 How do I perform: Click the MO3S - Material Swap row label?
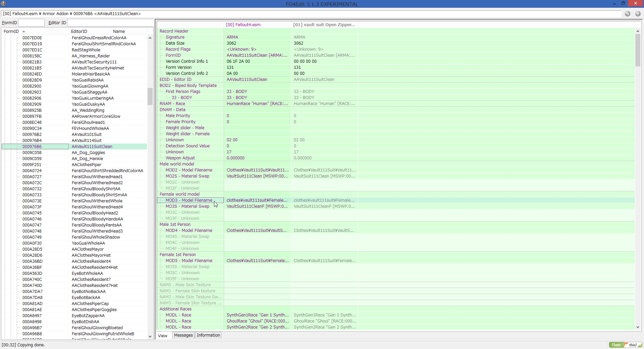(187, 206)
